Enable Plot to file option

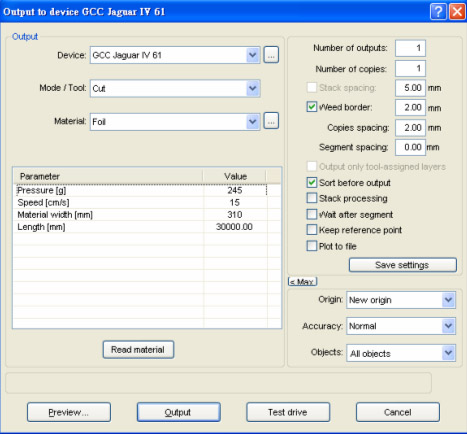[312, 246]
